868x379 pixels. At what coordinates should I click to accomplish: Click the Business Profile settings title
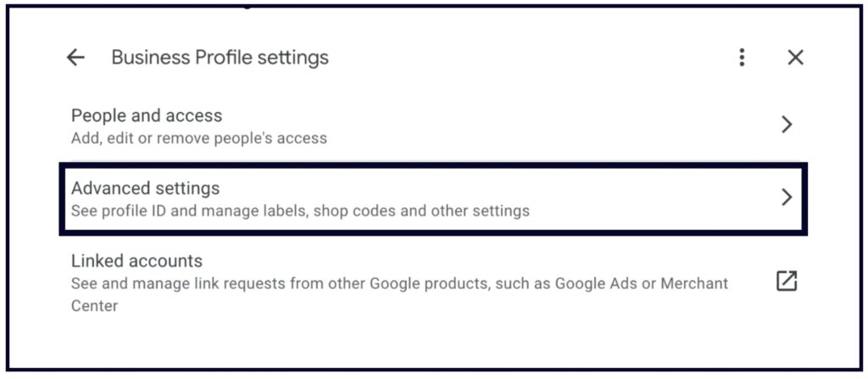[x=220, y=58]
